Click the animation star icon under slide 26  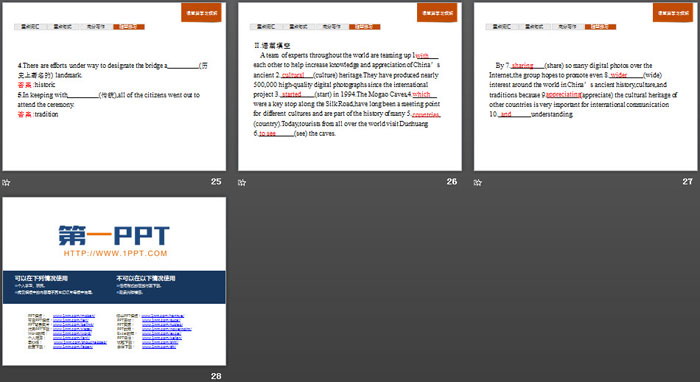click(242, 182)
